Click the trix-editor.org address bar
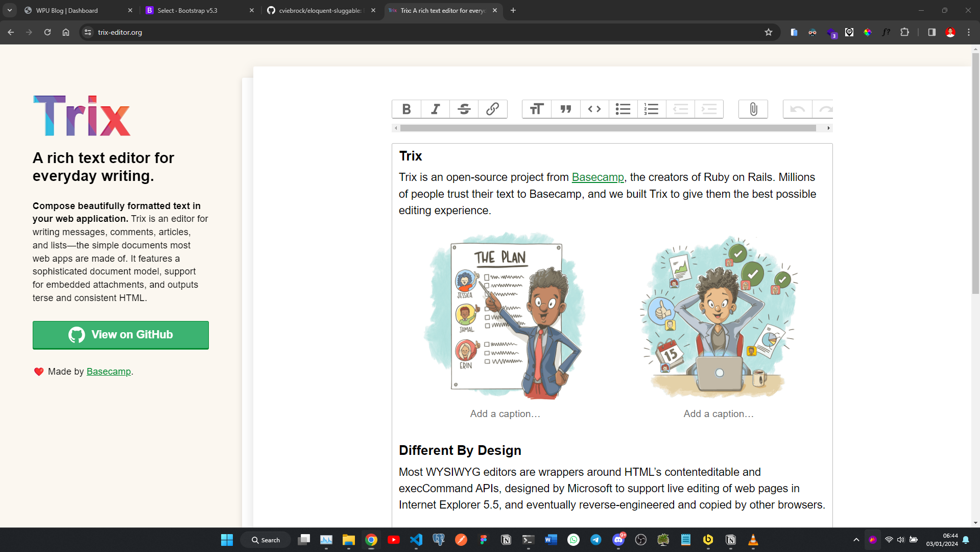This screenshot has width=980, height=552. (429, 32)
